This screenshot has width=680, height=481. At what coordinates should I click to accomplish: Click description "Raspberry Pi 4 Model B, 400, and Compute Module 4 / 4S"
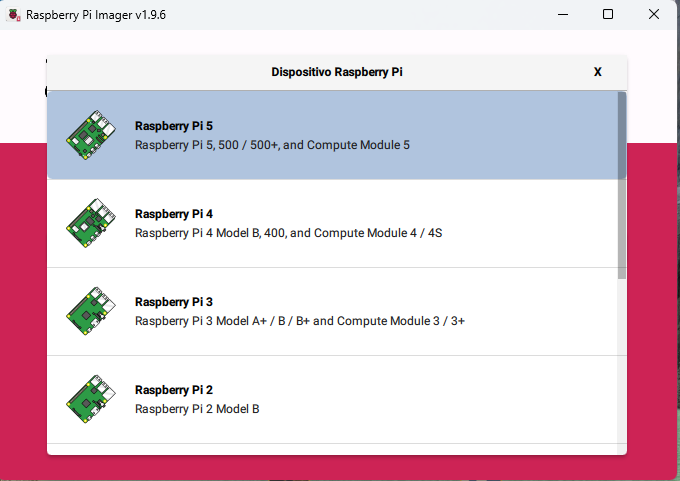pos(288,233)
